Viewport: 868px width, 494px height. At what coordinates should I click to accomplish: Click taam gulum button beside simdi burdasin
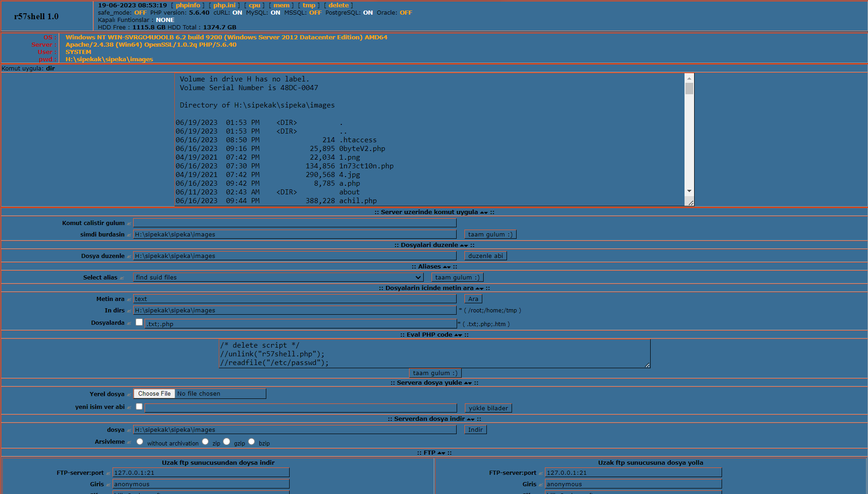point(490,234)
